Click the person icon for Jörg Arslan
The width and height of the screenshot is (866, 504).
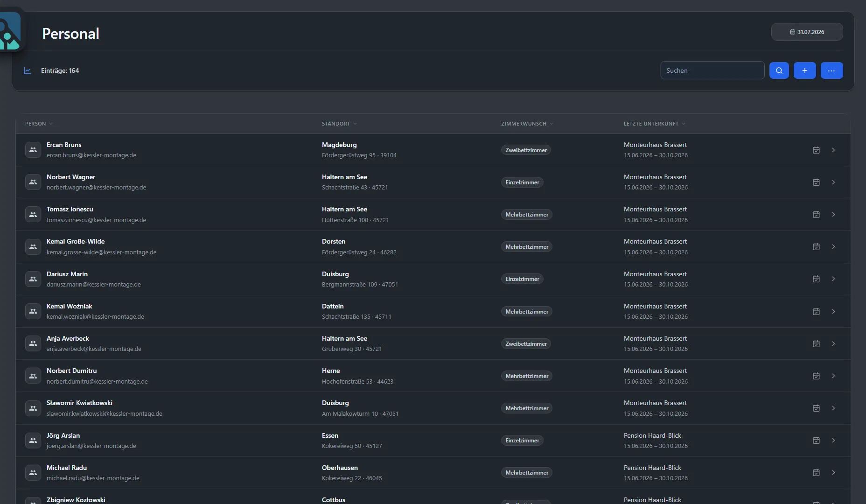33,441
